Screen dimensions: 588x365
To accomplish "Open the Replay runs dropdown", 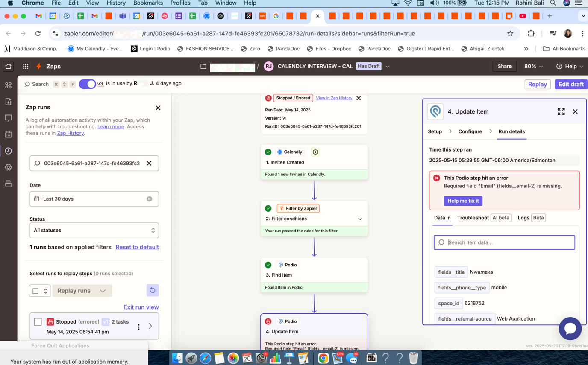I will (x=82, y=291).
